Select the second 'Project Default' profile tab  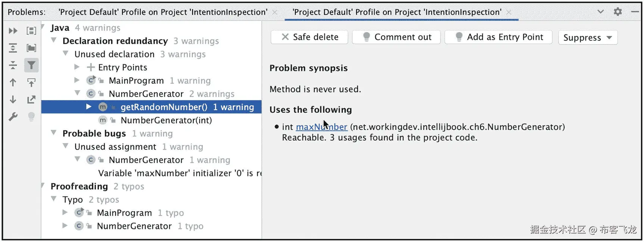point(397,12)
